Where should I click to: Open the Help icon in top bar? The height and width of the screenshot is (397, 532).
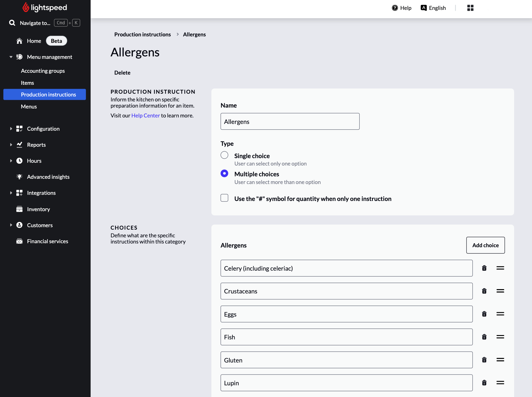[x=395, y=8]
